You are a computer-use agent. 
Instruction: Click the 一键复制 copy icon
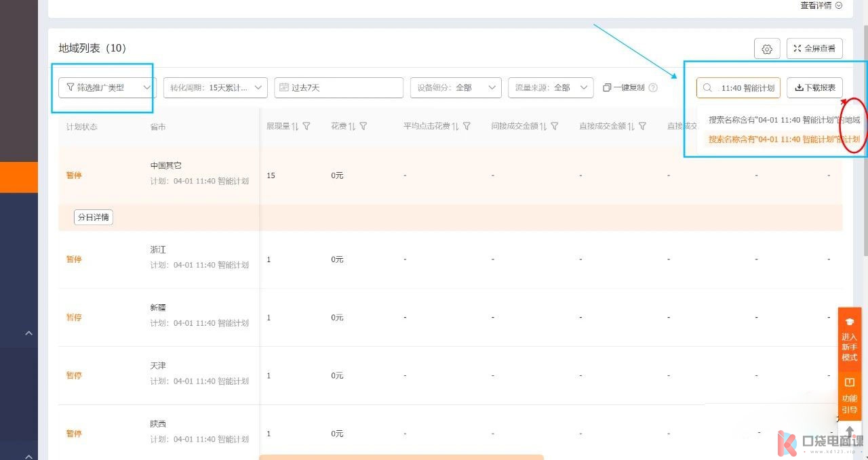point(608,87)
